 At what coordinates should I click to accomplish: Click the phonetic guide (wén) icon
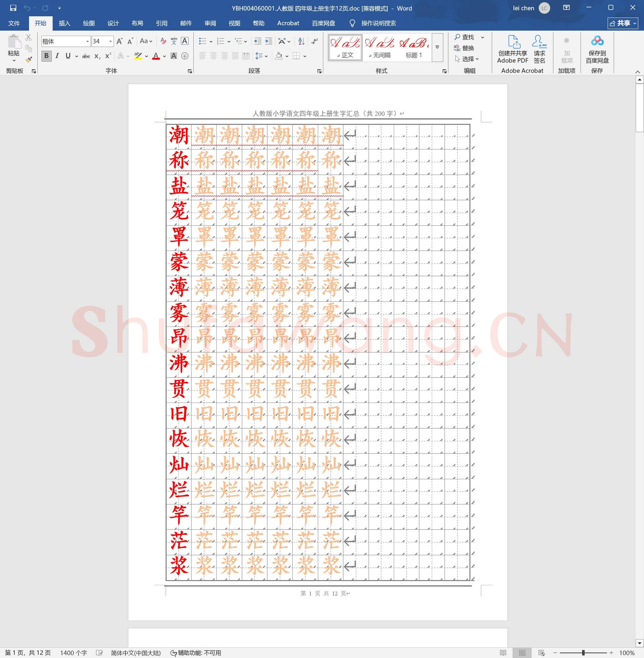[174, 41]
